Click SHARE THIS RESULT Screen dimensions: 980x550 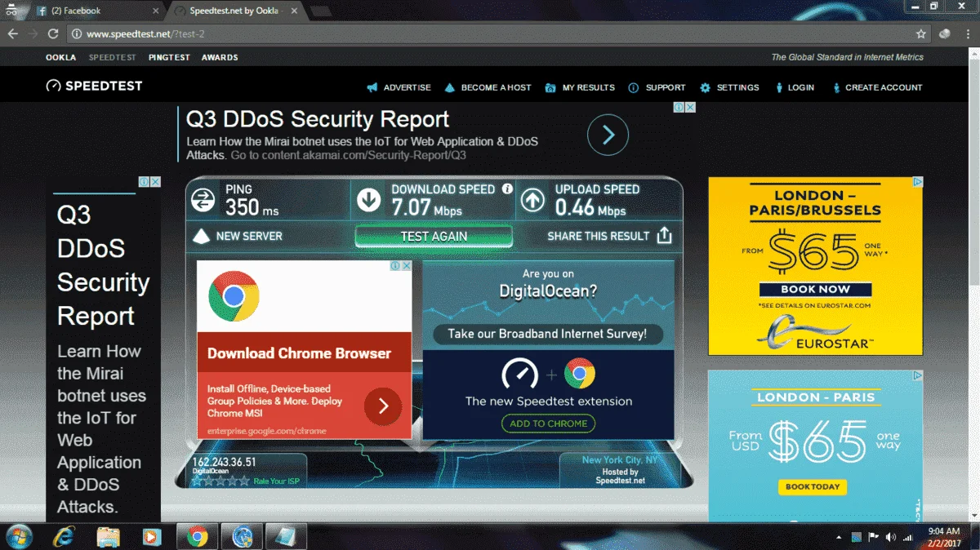coord(599,236)
